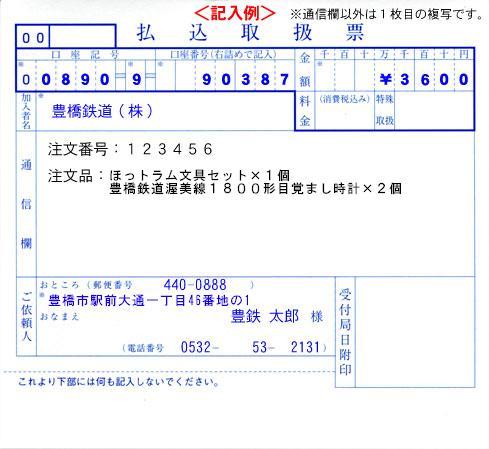Click the order number line 123456
The height and width of the screenshot is (449, 489).
click(130, 149)
